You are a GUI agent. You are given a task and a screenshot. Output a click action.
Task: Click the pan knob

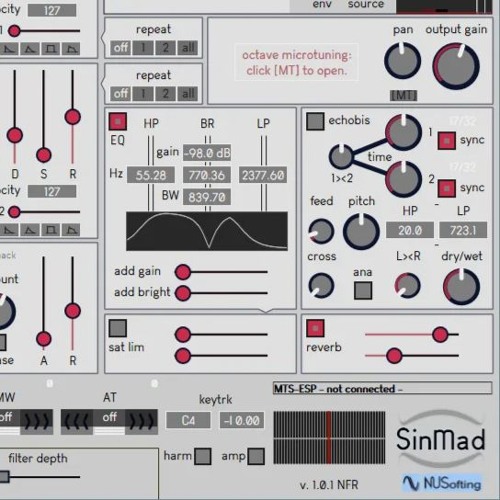pos(403,61)
